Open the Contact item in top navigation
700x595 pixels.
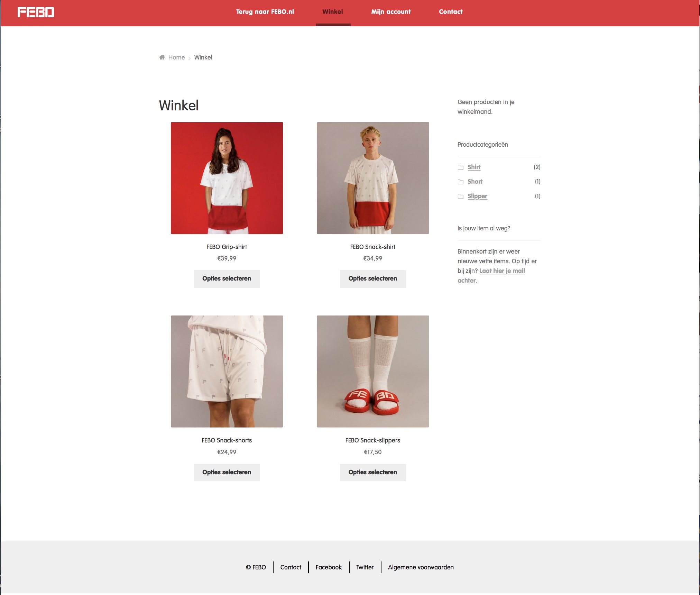click(x=451, y=12)
